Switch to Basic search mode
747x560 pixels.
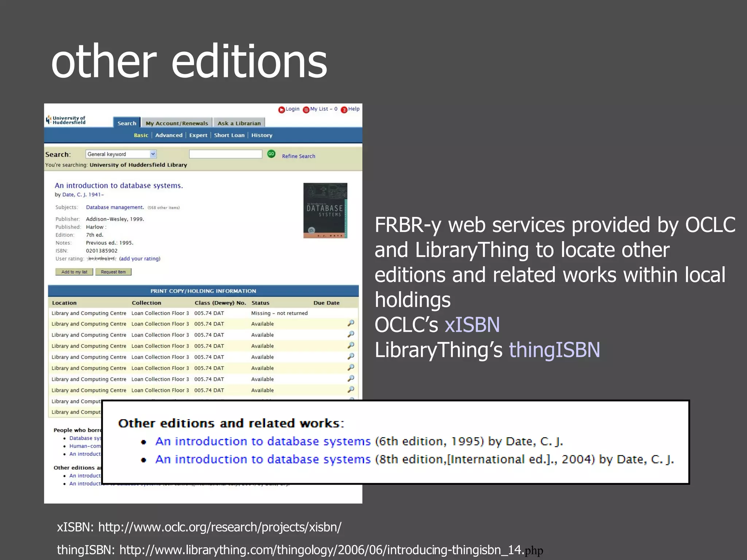point(141,135)
